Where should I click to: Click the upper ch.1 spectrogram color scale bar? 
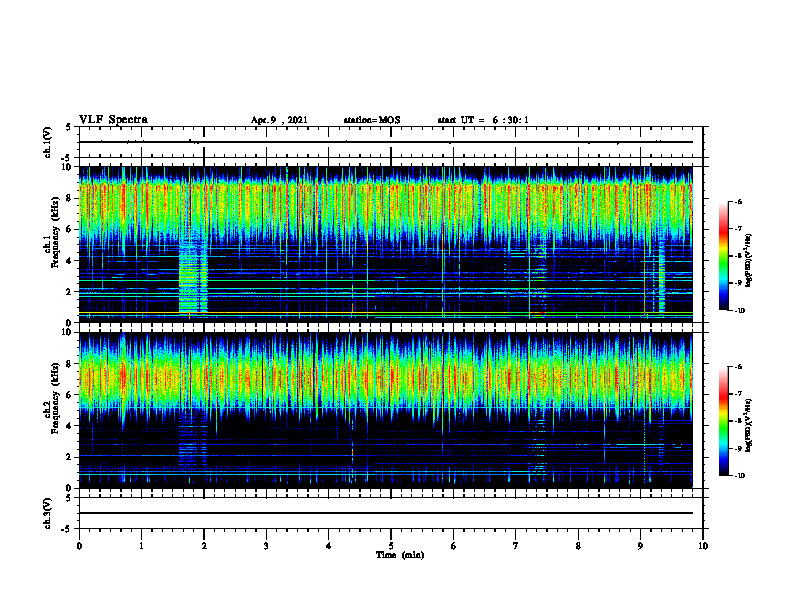point(724,256)
